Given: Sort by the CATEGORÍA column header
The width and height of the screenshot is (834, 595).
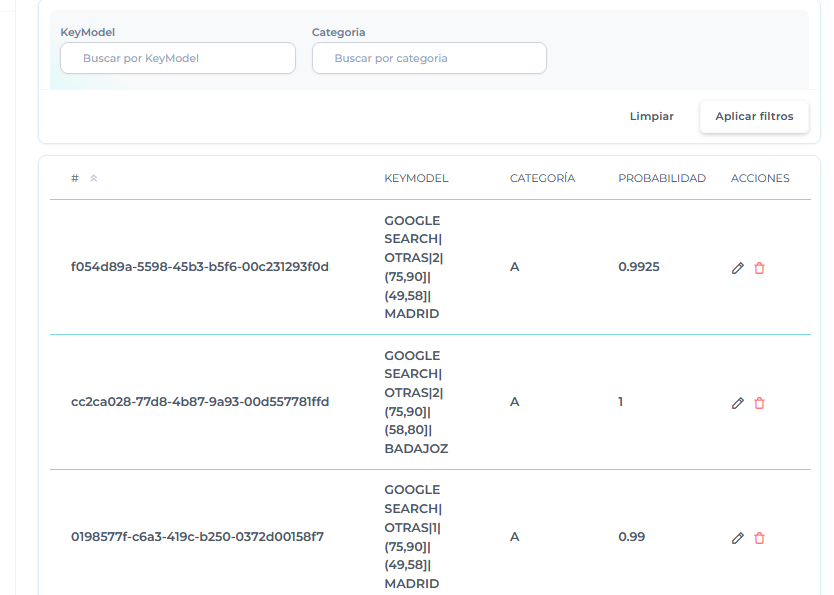Looking at the screenshot, I should coord(542,178).
